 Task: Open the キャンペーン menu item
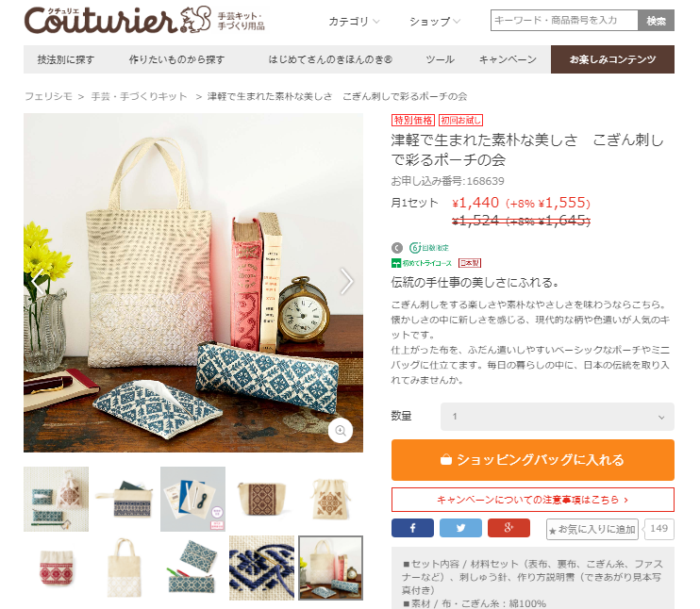point(508,59)
